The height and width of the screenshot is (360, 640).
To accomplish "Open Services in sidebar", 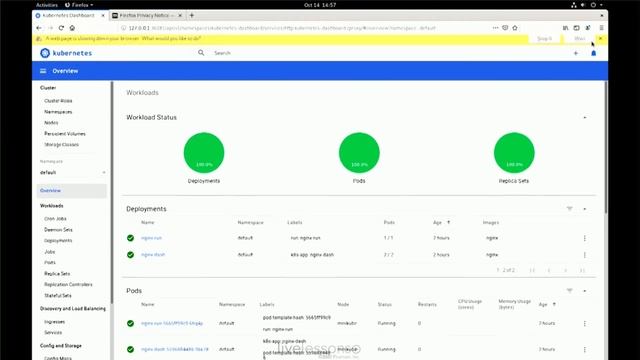I will pyautogui.click(x=53, y=333).
